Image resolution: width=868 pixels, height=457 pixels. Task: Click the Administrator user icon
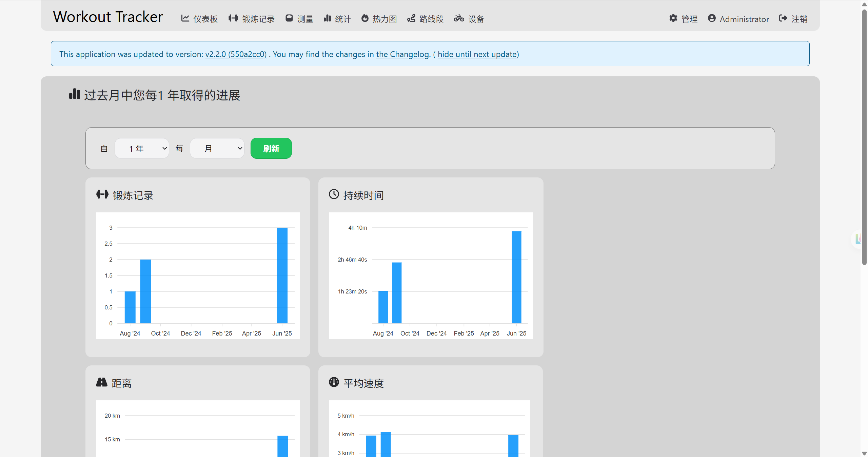pos(712,18)
